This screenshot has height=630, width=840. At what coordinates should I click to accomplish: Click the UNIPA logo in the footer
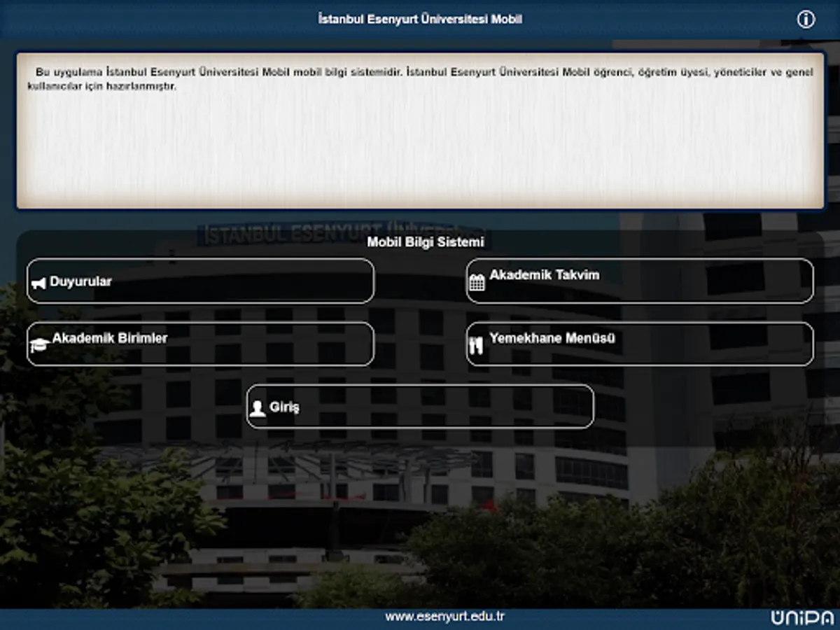(802, 617)
